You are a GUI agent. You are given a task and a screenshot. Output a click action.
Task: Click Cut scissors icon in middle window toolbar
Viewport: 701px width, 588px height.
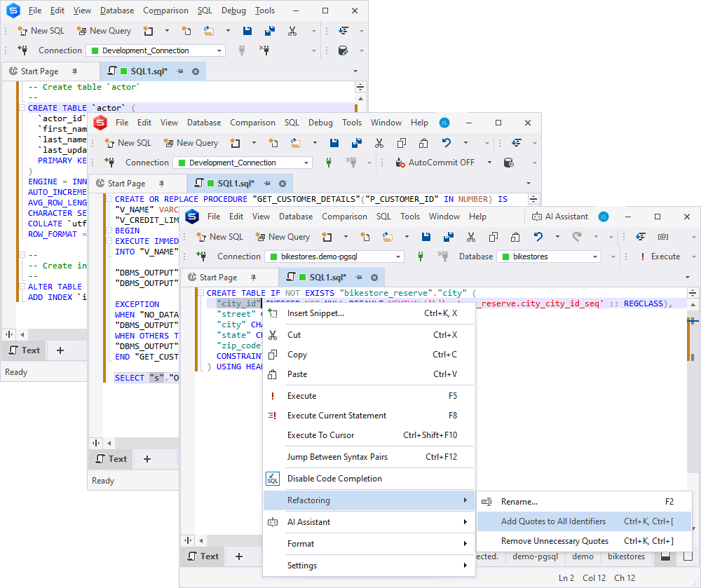[379, 143]
